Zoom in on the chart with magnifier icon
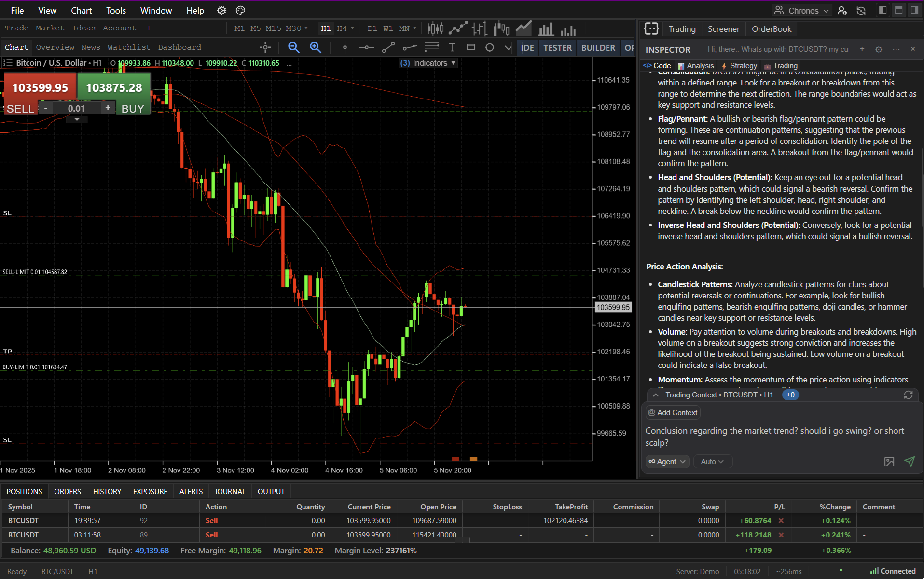The width and height of the screenshot is (924, 579). (x=316, y=47)
